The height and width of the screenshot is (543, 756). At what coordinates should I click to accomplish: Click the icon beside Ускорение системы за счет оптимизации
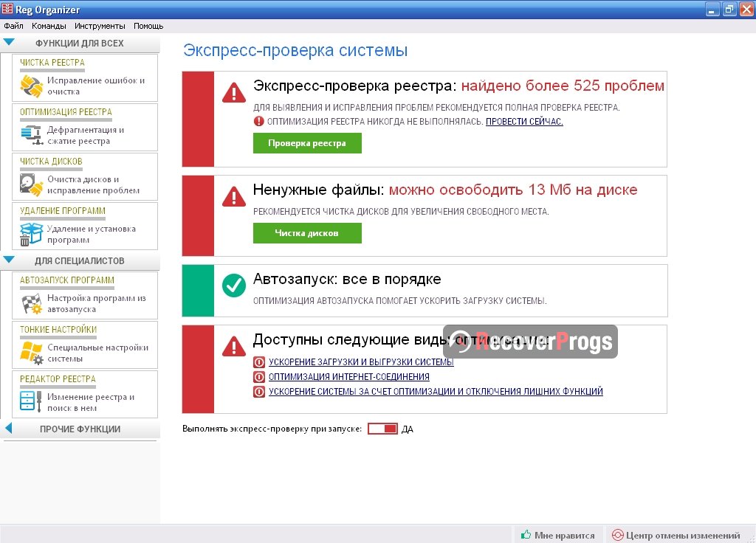259,392
